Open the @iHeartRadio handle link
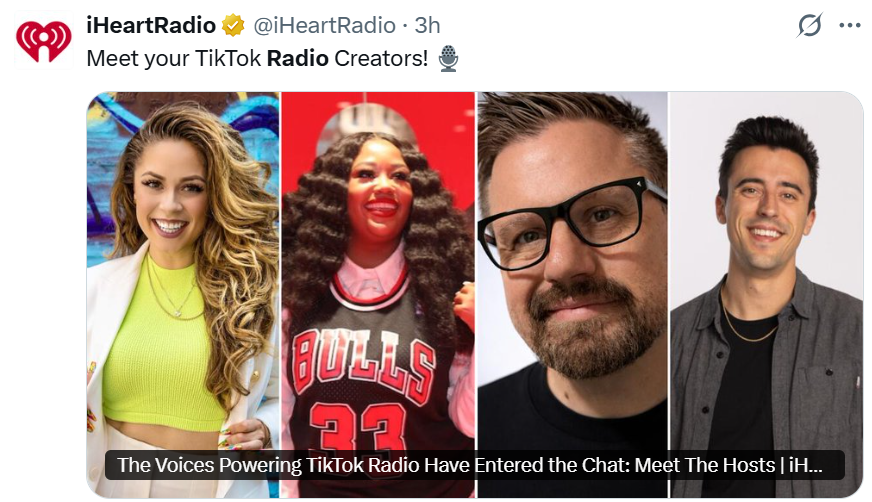The height and width of the screenshot is (502, 872). tap(324, 26)
